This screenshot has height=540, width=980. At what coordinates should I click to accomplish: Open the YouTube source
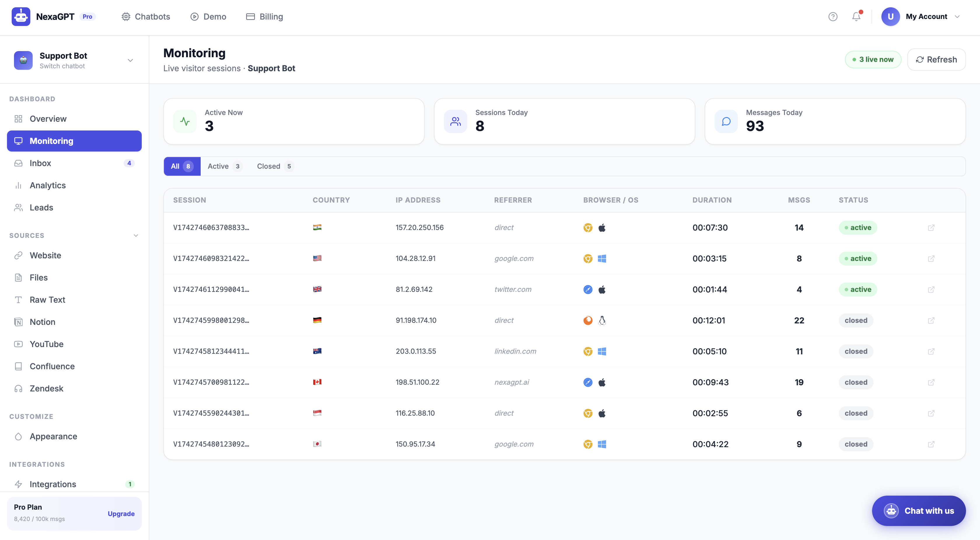tap(74, 344)
